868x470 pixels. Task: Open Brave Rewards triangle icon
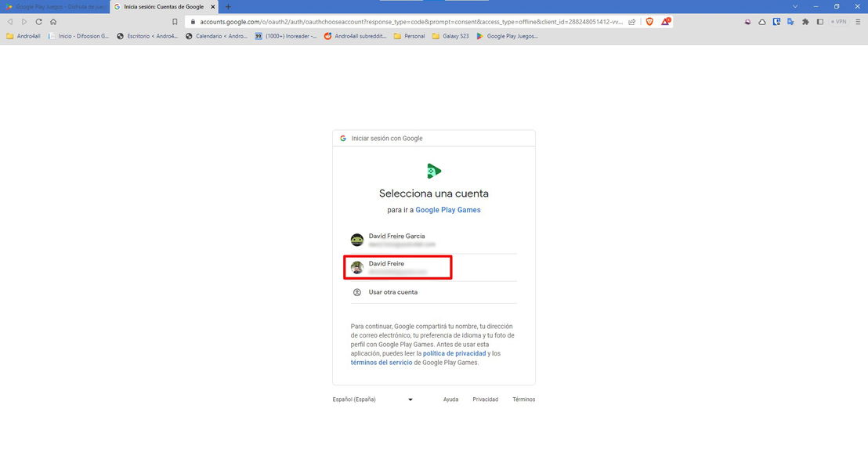(x=665, y=22)
